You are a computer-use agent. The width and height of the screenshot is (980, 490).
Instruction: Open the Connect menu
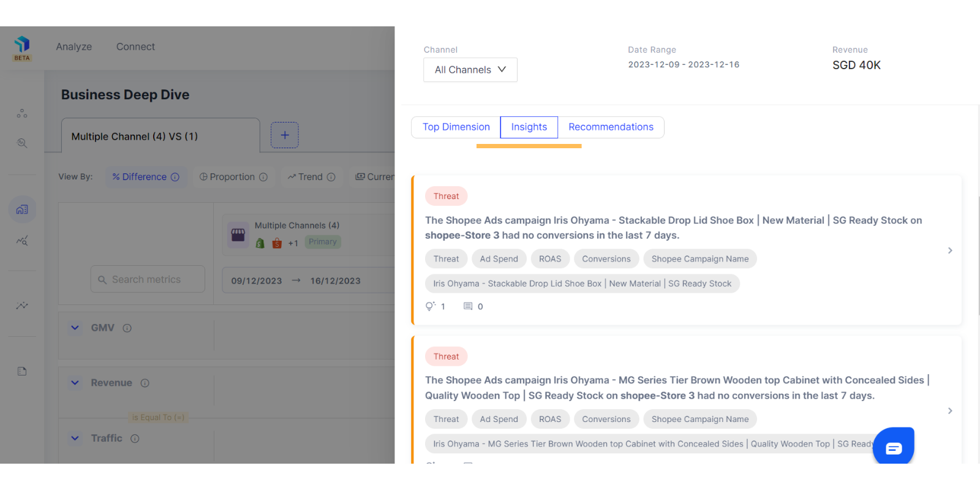tap(135, 47)
